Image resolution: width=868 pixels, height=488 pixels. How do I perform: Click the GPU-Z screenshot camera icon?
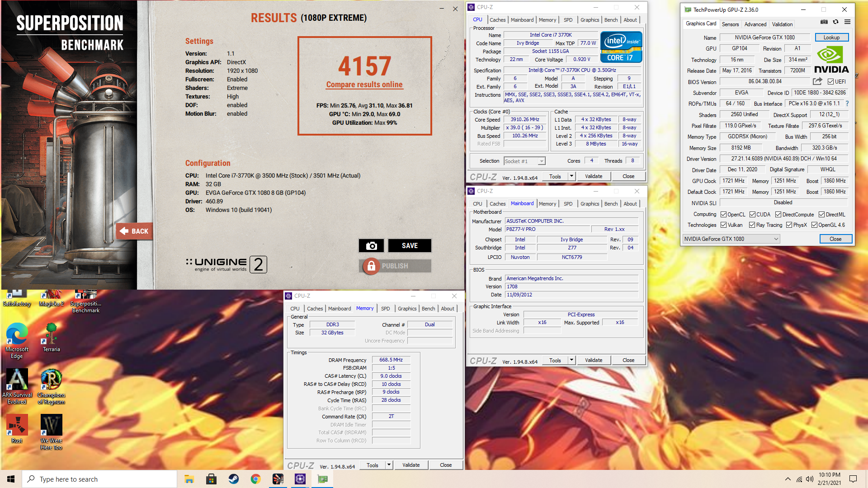click(x=824, y=22)
